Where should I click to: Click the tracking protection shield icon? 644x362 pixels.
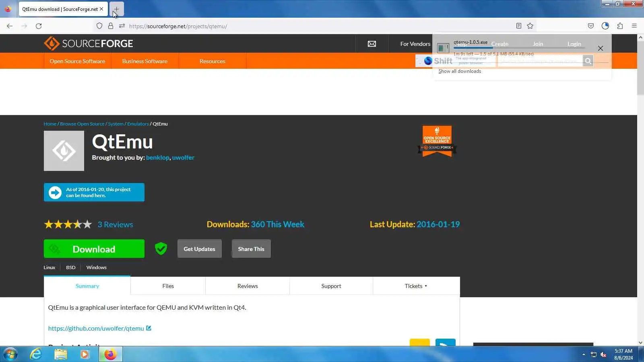(99, 26)
